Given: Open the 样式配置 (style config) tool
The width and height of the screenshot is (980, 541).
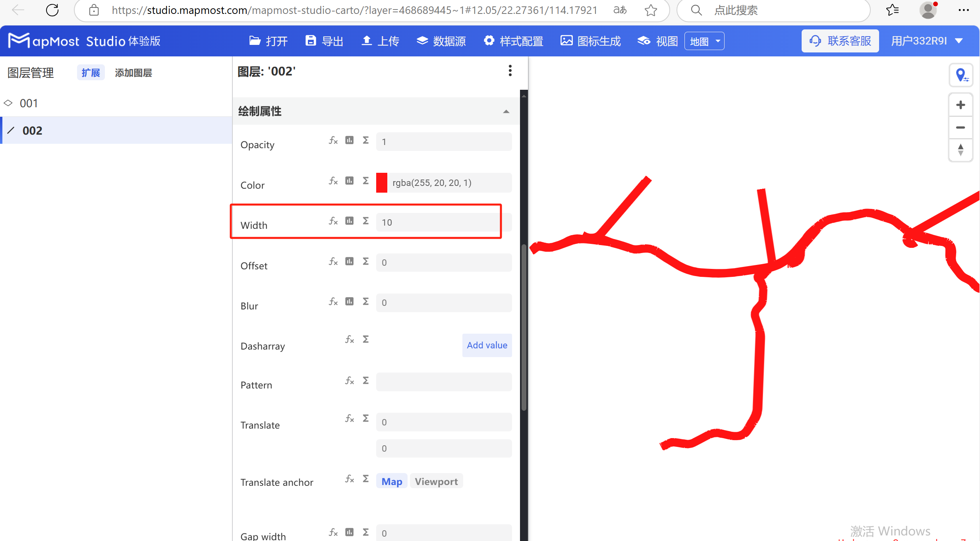Looking at the screenshot, I should (513, 41).
